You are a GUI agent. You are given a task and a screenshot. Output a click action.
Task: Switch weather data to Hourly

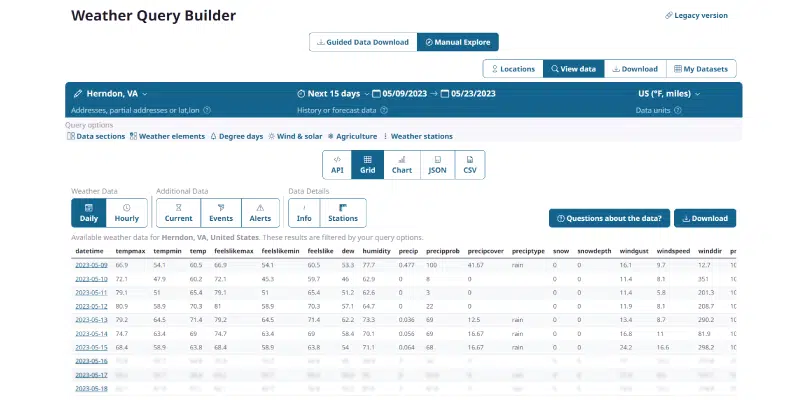click(x=128, y=212)
